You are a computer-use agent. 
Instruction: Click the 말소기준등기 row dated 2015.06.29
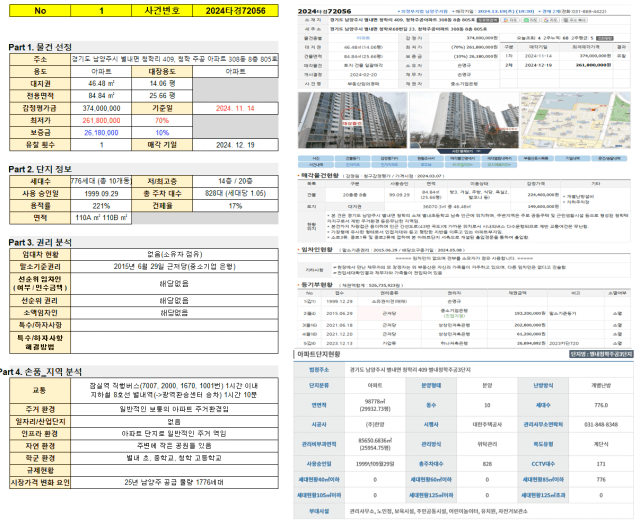click(x=464, y=313)
